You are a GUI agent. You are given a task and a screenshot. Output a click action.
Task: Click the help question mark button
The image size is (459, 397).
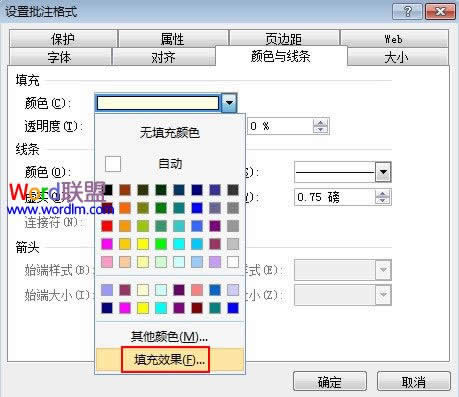[x=407, y=12]
